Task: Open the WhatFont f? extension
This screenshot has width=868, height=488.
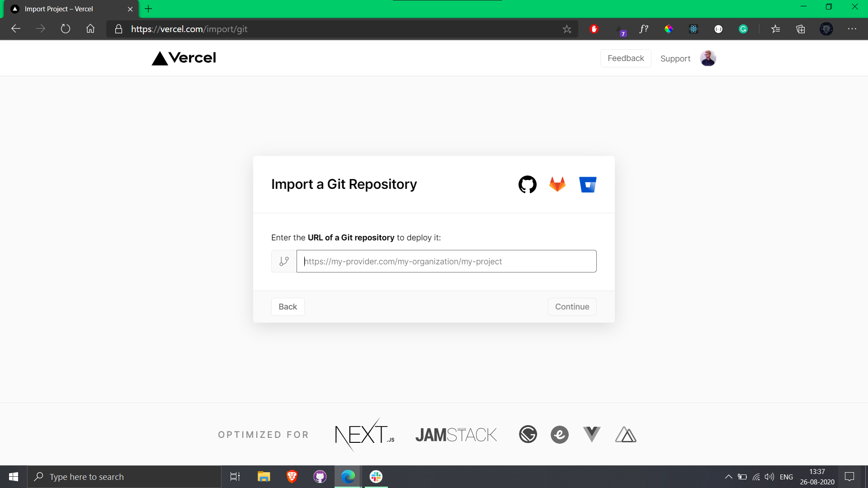Action: pyautogui.click(x=644, y=29)
